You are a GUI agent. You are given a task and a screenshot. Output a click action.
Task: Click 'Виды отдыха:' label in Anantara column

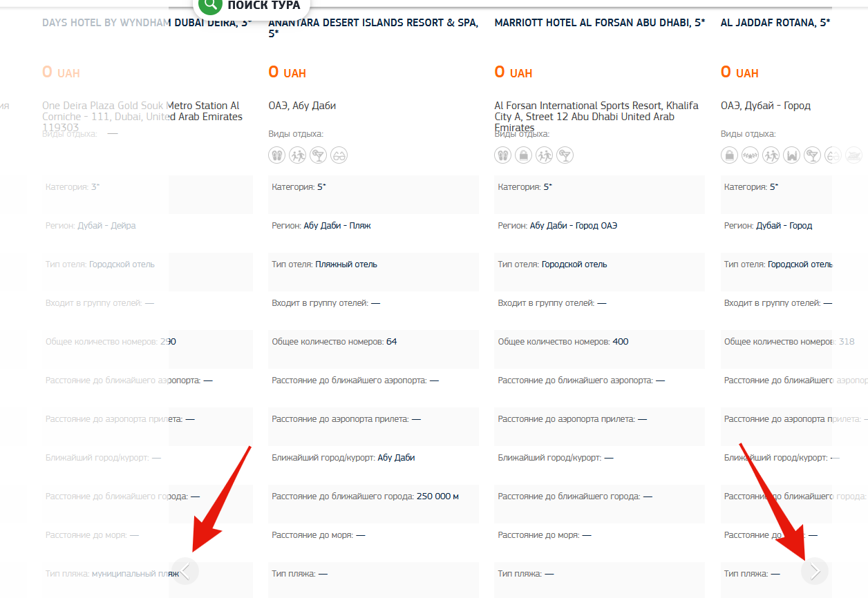click(x=296, y=134)
